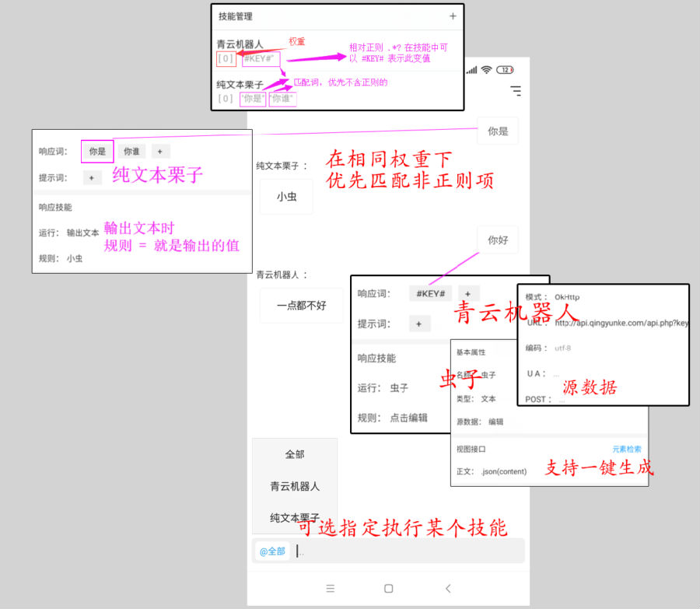Open the hamburger navigation menu
This screenshot has height=609, width=700.
(x=516, y=90)
